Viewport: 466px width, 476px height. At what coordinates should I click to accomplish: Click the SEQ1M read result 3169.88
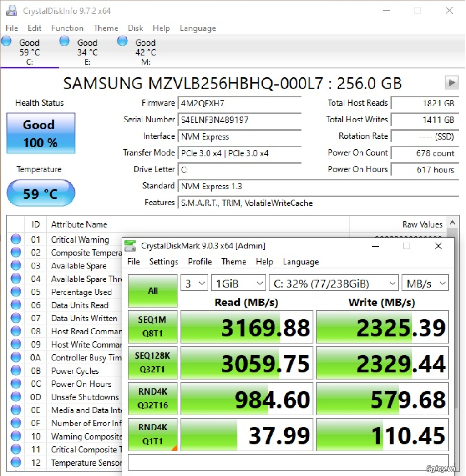click(x=247, y=327)
